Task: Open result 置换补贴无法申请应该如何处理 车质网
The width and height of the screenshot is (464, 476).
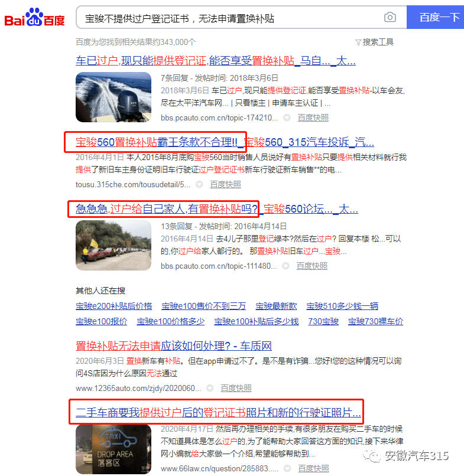Action: pos(174,345)
